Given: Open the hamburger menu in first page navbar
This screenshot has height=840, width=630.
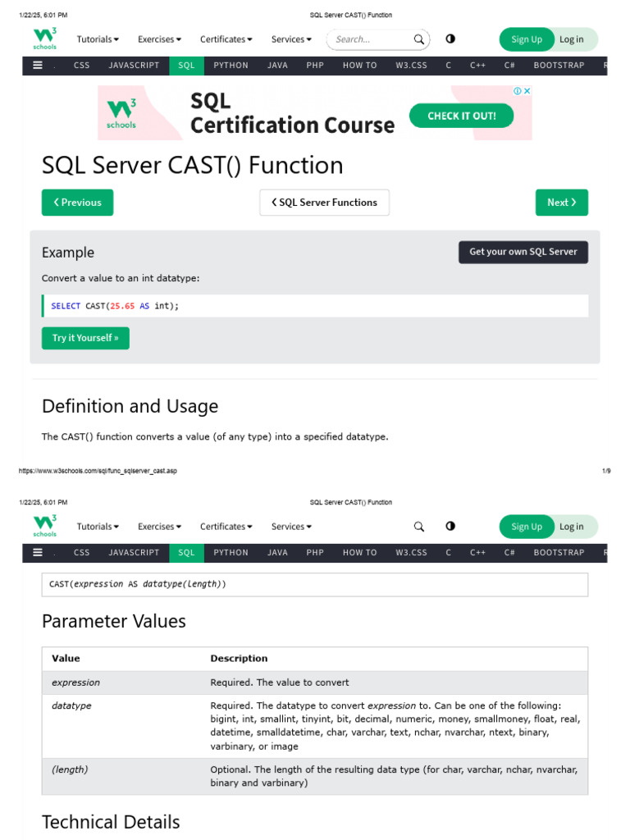Looking at the screenshot, I should pyautogui.click(x=38, y=66).
